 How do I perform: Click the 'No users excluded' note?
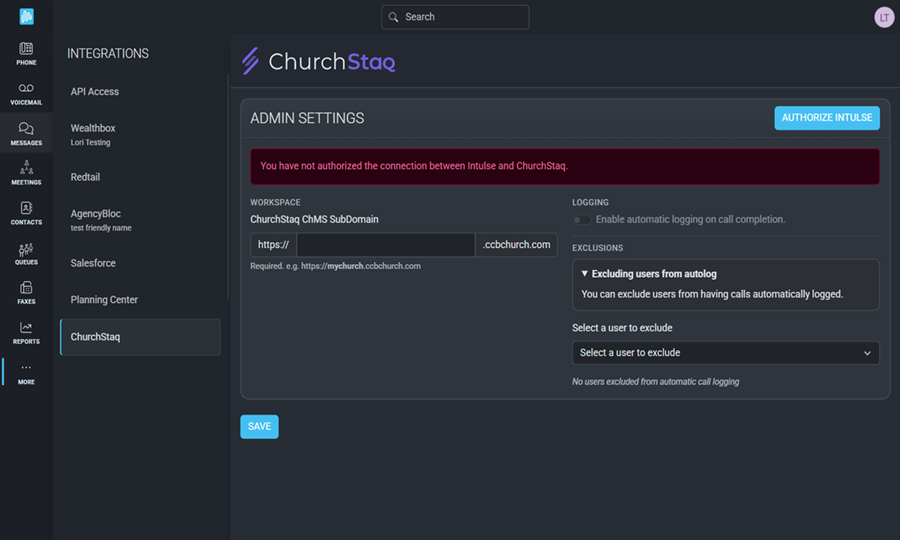(655, 382)
